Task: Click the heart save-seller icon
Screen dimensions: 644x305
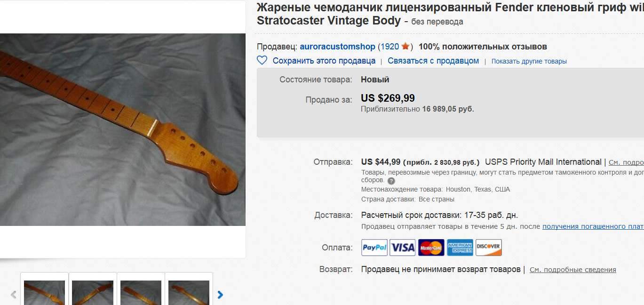Action: (262, 61)
